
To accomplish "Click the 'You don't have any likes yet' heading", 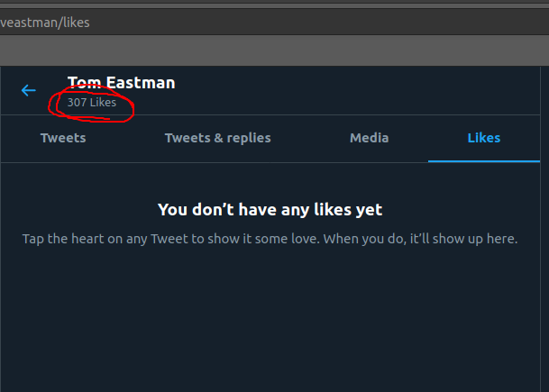I will [x=270, y=210].
